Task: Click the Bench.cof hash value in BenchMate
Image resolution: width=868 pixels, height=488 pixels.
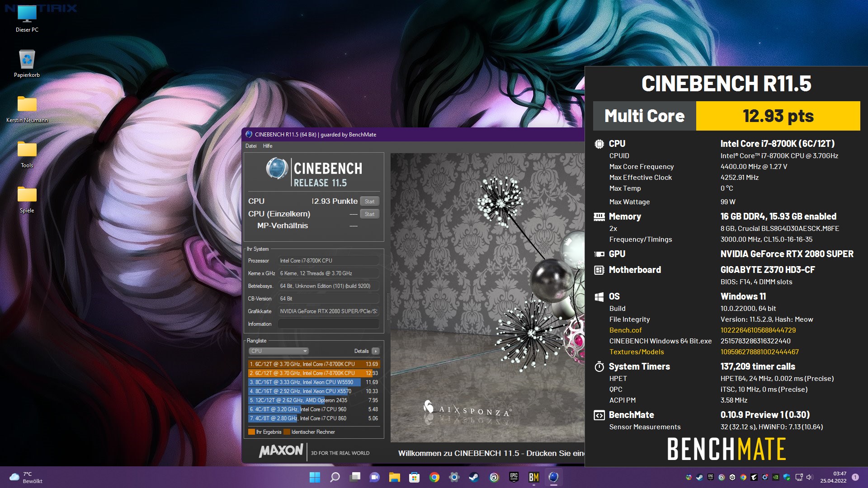Action: pyautogui.click(x=758, y=330)
